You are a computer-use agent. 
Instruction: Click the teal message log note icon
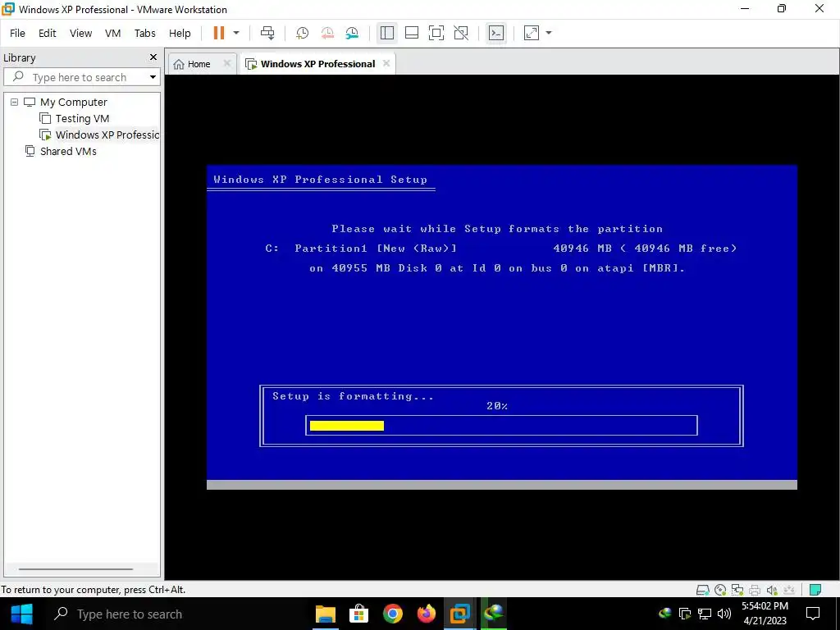point(815,590)
